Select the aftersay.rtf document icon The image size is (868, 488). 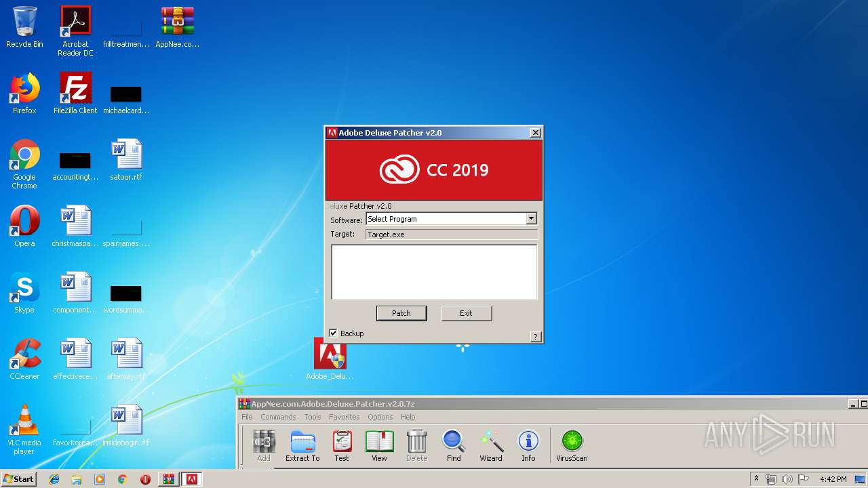click(126, 359)
